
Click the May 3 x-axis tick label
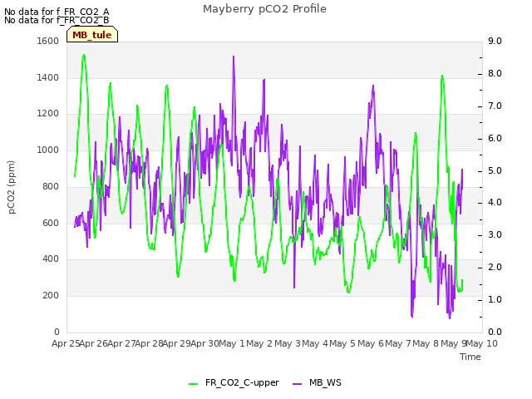[288, 343]
